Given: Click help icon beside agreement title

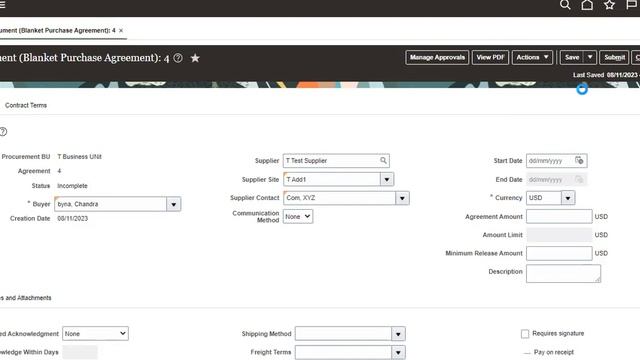Looking at the screenshot, I should 178,58.
